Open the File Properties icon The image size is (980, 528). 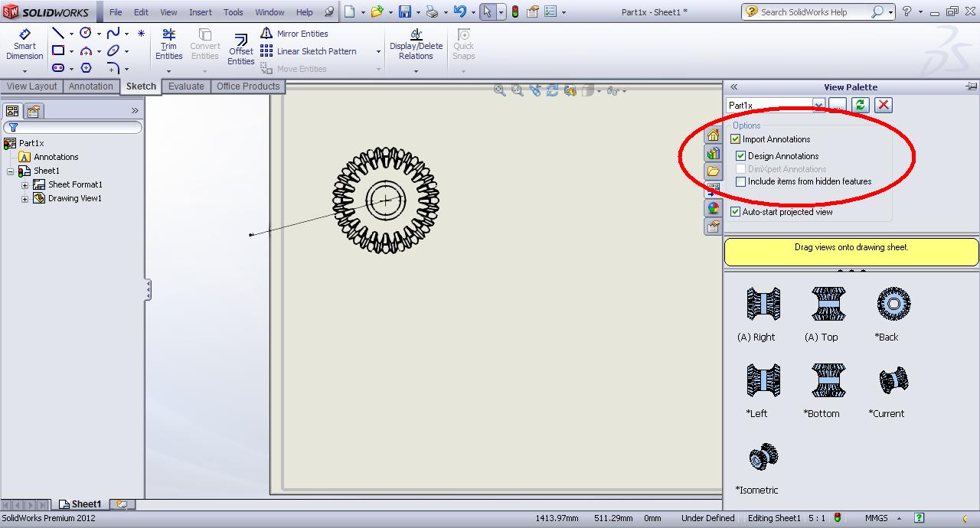coord(533,11)
